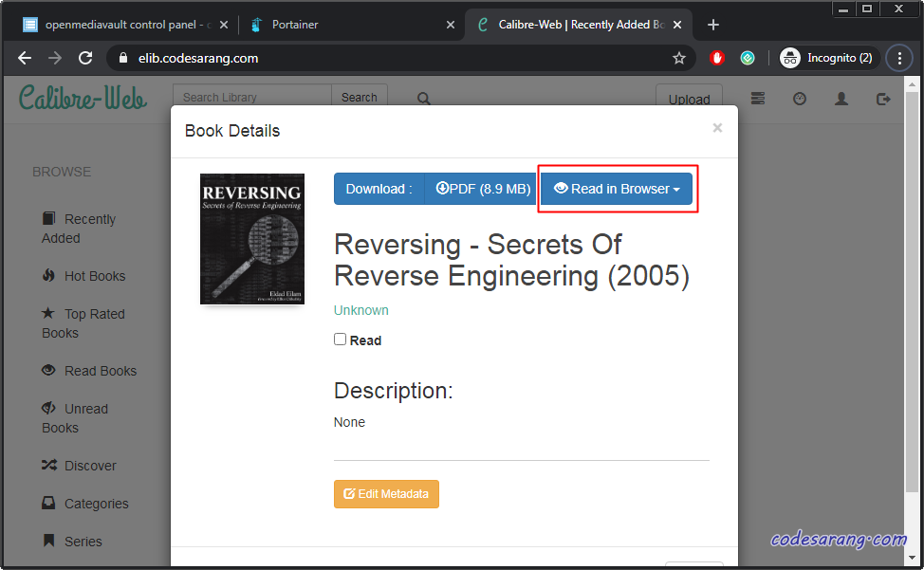Viewport: 924px width, 570px height.
Task: Click the scrollbar down arrow
Action: [912, 558]
